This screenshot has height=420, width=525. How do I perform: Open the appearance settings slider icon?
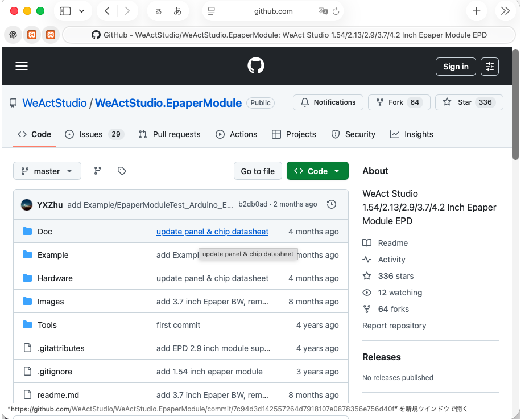[490, 67]
